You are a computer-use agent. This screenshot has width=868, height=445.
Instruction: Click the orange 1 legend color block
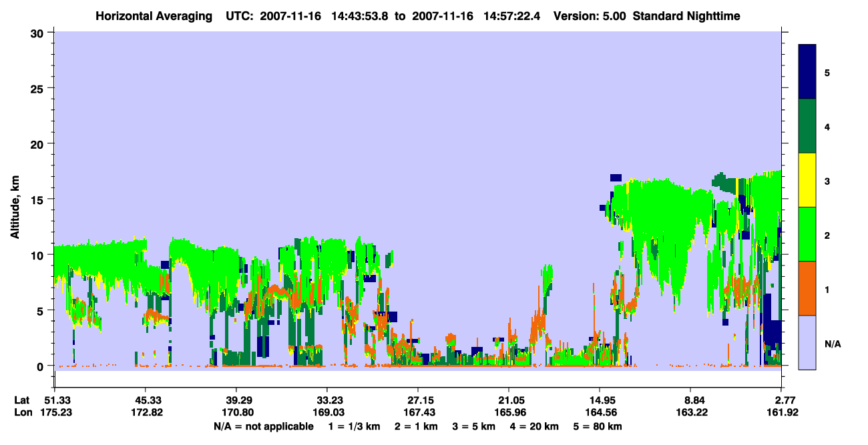click(x=807, y=288)
